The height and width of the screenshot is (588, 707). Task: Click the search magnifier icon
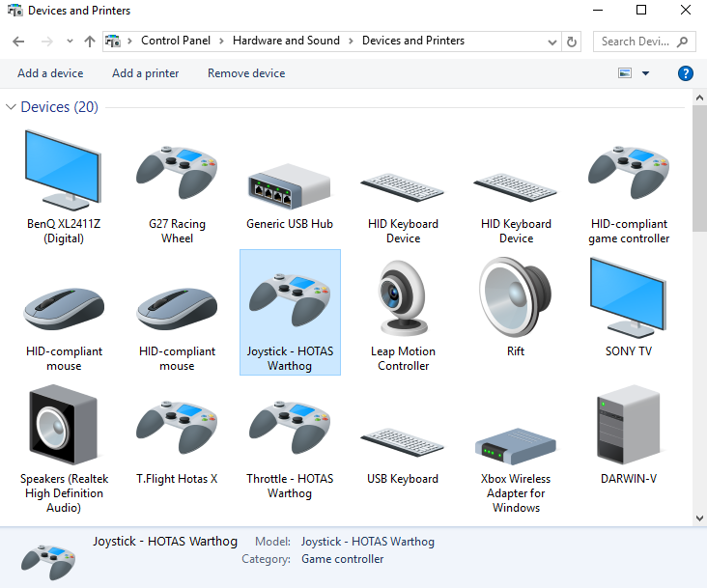[683, 42]
